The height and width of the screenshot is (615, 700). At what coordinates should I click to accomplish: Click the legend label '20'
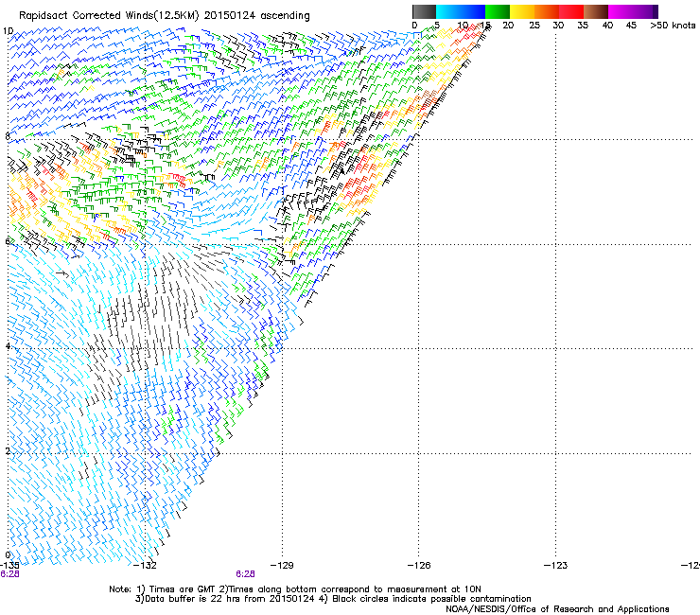[x=508, y=26]
